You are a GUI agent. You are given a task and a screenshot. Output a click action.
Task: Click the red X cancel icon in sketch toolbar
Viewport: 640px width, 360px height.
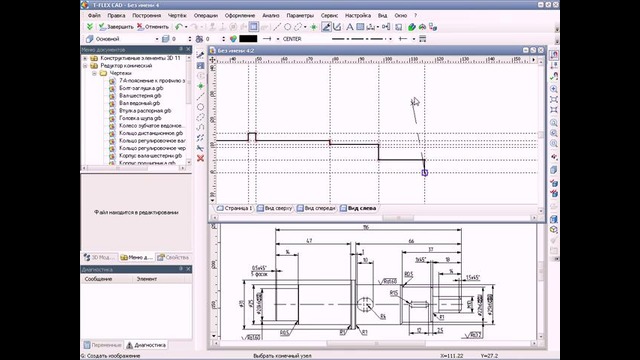pyautogui.click(x=200, y=158)
